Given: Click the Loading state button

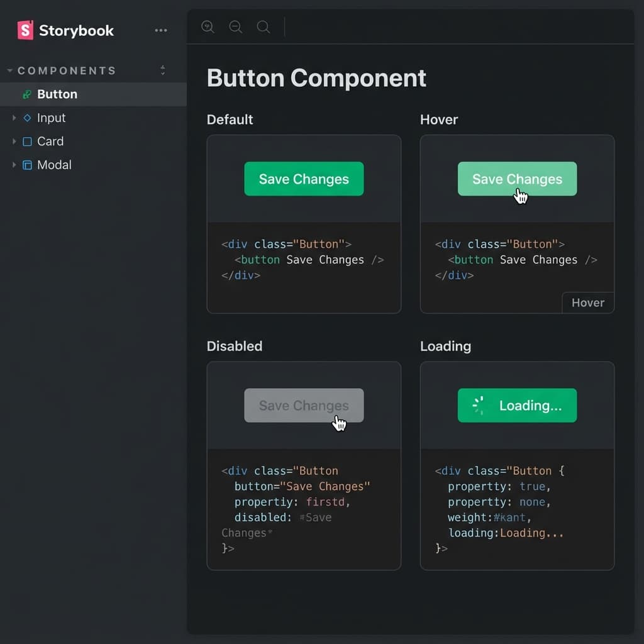Looking at the screenshot, I should tap(517, 405).
